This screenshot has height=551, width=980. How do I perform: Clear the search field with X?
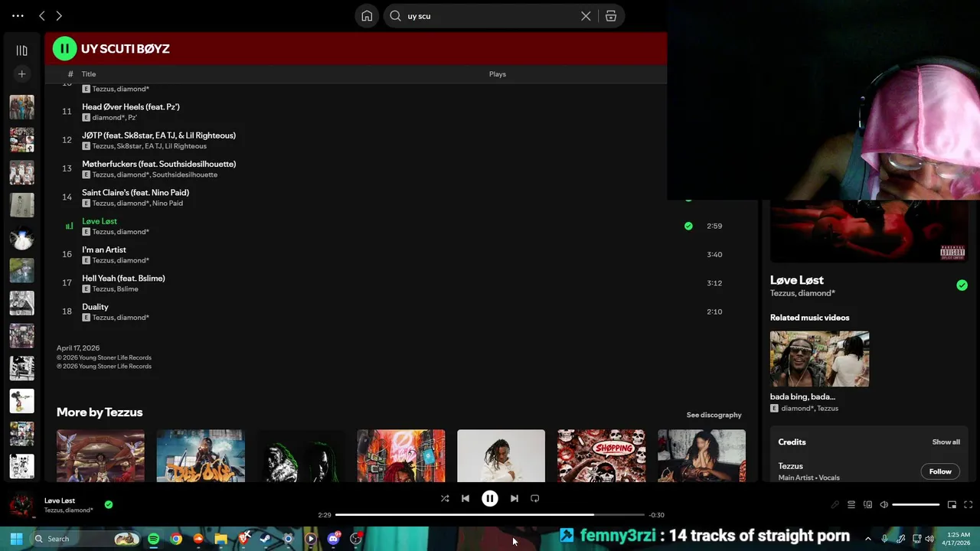(x=586, y=16)
